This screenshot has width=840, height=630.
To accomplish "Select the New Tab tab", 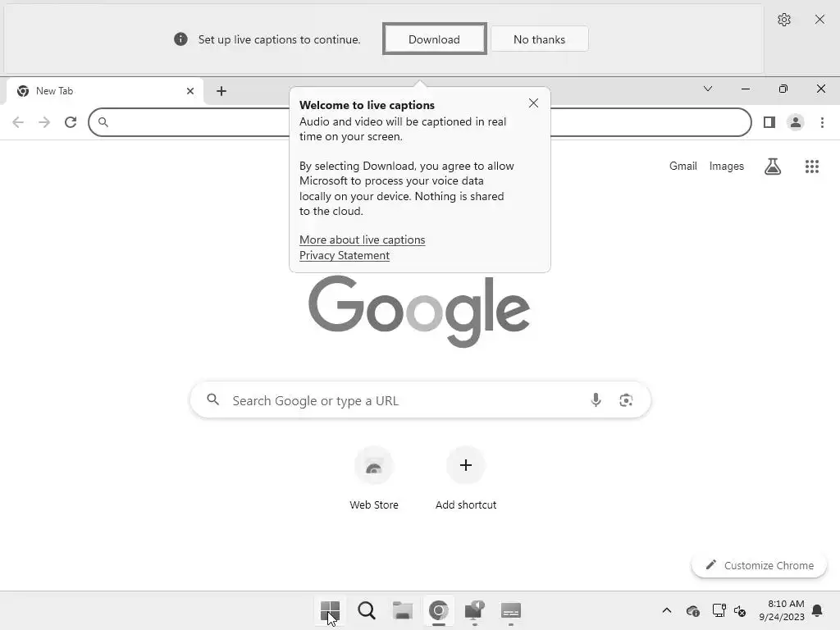I will pyautogui.click(x=104, y=91).
